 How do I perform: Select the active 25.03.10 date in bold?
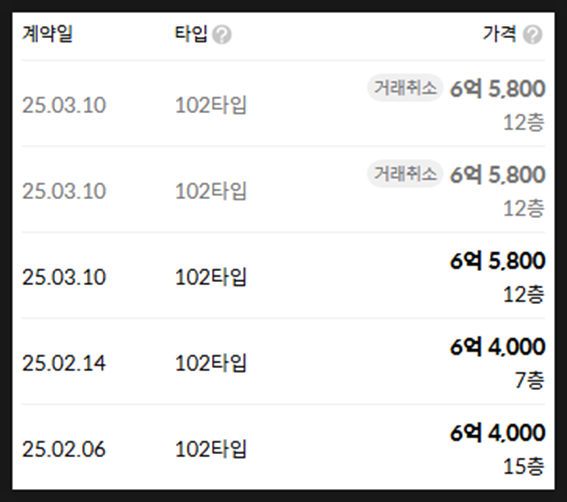(64, 277)
